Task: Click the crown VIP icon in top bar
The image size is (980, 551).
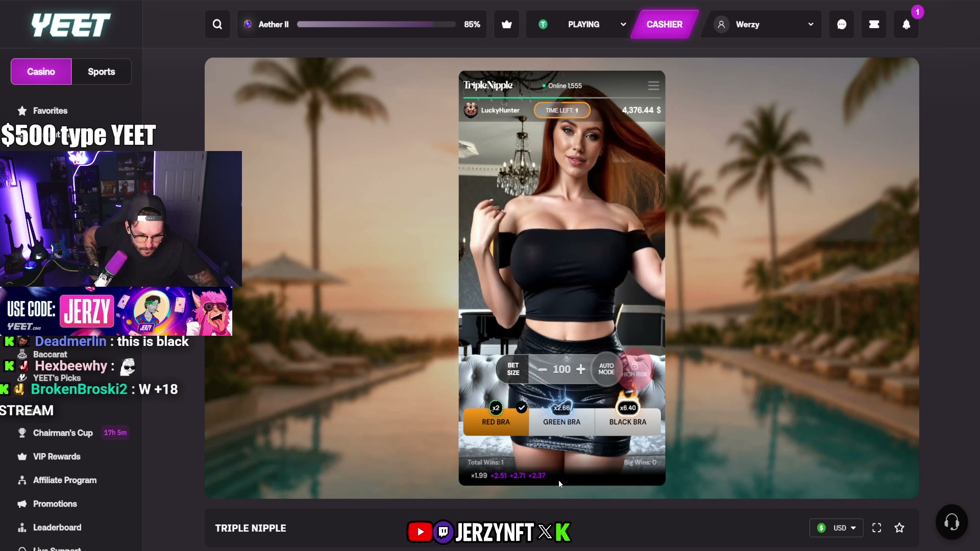Action: click(x=507, y=24)
